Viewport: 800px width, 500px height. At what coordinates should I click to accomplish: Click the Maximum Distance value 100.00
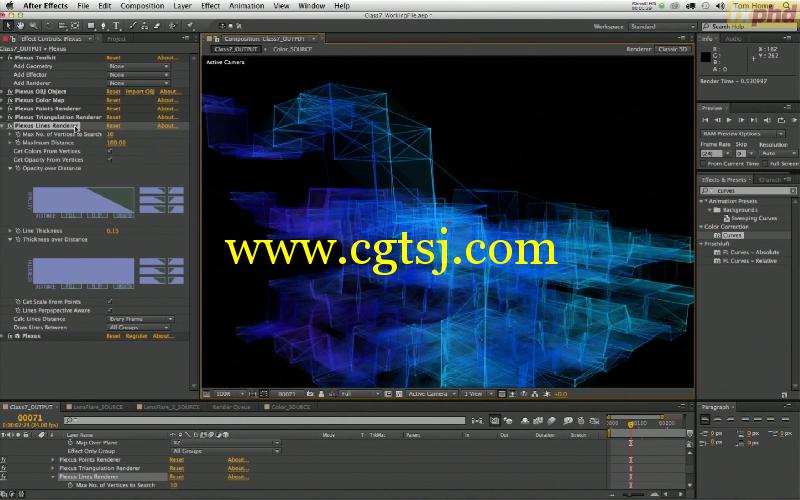click(x=116, y=143)
